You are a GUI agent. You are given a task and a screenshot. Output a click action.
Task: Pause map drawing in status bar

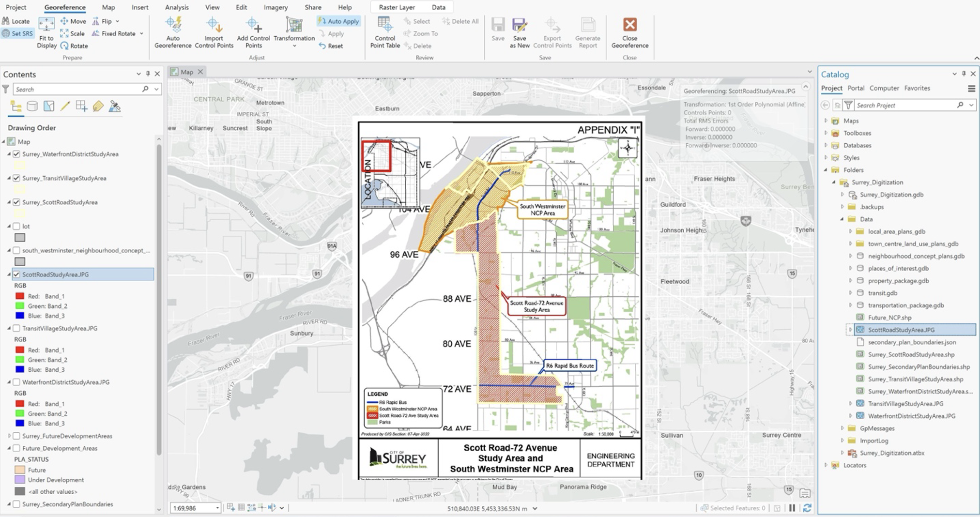[x=792, y=508]
